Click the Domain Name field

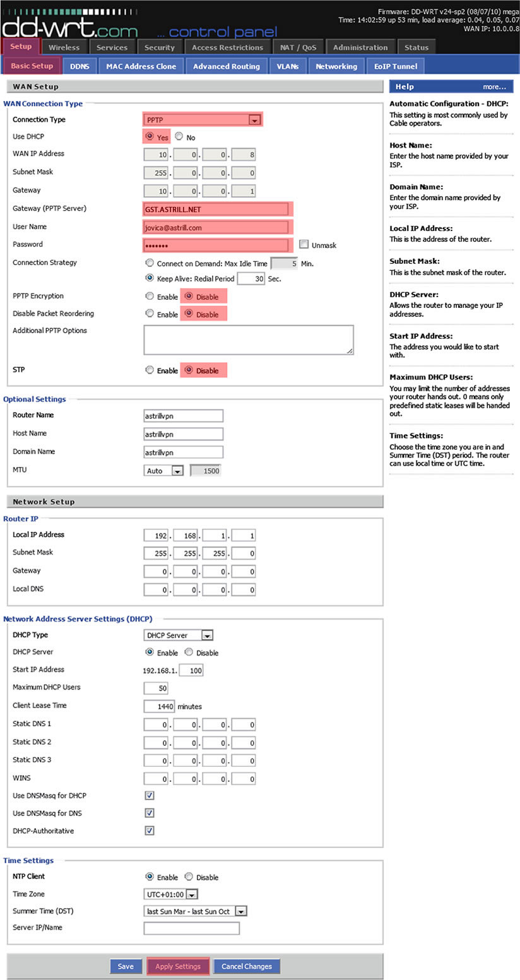point(183,452)
